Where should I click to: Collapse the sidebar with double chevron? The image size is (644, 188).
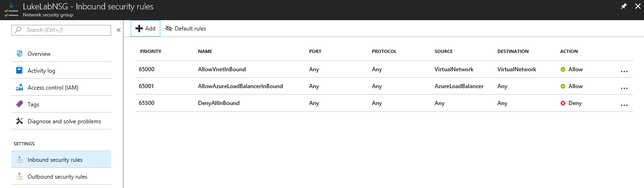click(119, 30)
